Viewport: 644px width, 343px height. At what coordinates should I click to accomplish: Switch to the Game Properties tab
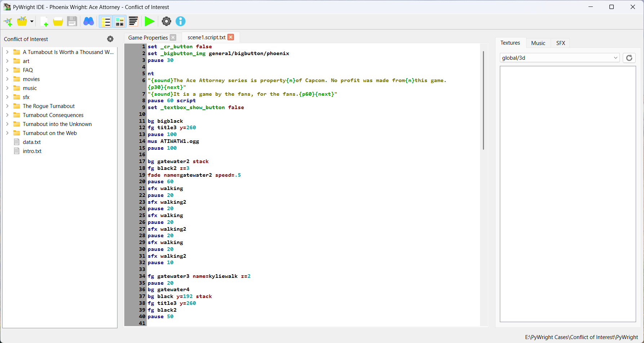148,38
